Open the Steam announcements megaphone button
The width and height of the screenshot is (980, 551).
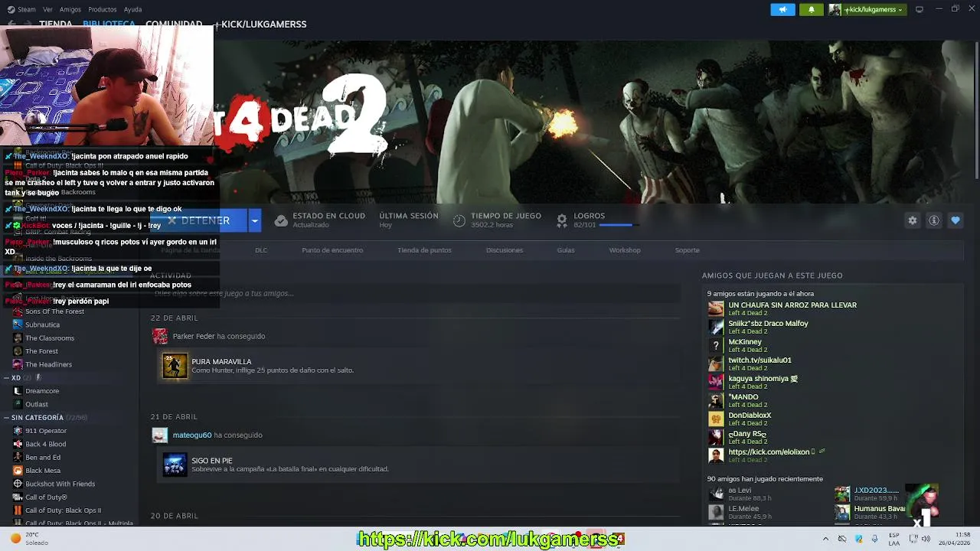pyautogui.click(x=782, y=9)
